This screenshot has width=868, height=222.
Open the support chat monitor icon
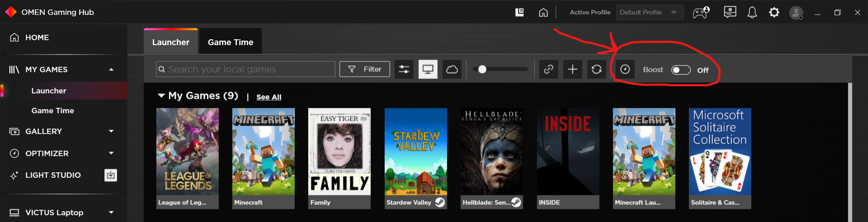point(730,12)
